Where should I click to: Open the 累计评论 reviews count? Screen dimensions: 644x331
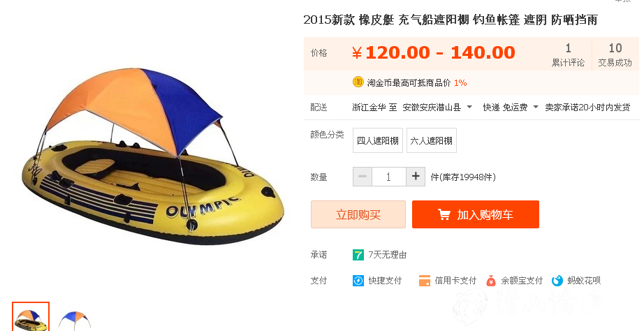[568, 54]
